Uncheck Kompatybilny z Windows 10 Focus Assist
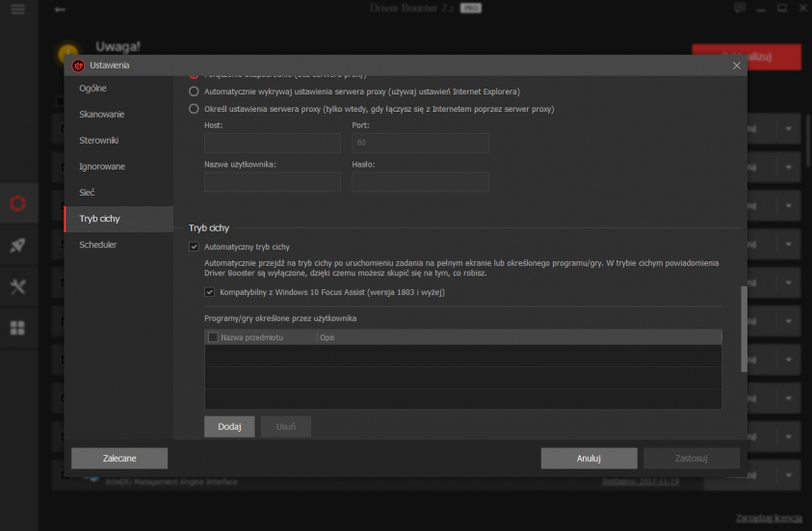 210,292
